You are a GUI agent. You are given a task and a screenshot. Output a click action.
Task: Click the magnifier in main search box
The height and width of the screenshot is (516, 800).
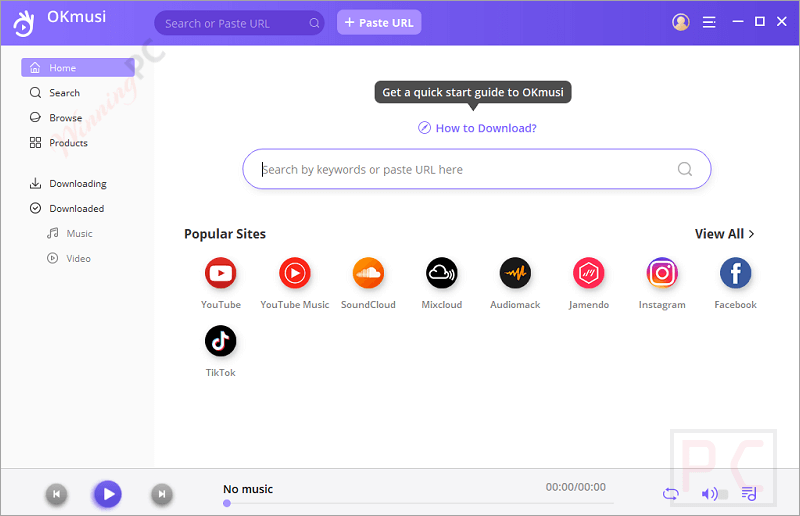(x=685, y=169)
